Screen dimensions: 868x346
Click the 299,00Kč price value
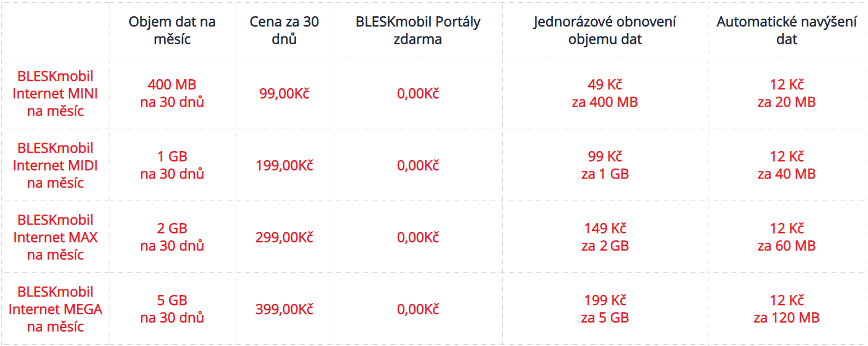pyautogui.click(x=284, y=238)
